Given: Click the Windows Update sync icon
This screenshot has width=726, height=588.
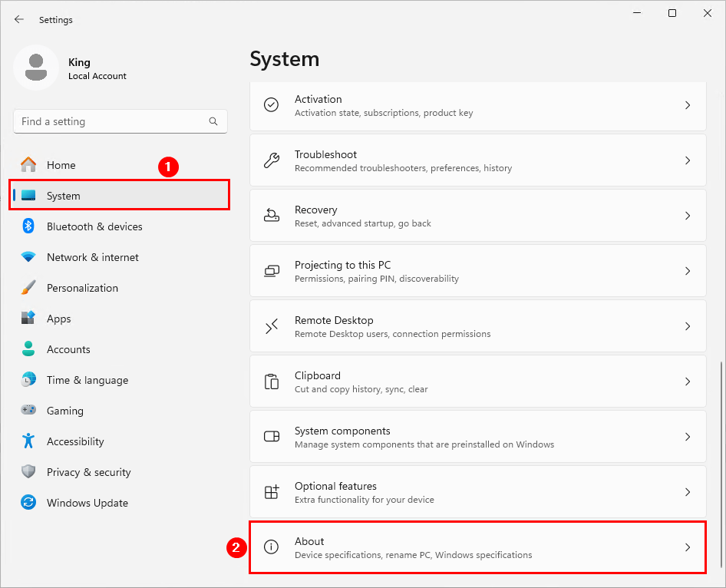Looking at the screenshot, I should [28, 503].
